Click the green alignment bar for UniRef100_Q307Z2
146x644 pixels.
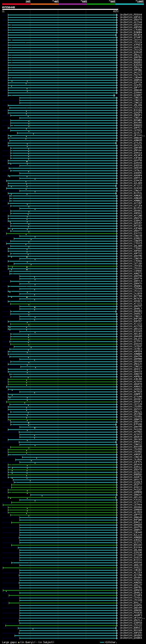click(62, 233)
